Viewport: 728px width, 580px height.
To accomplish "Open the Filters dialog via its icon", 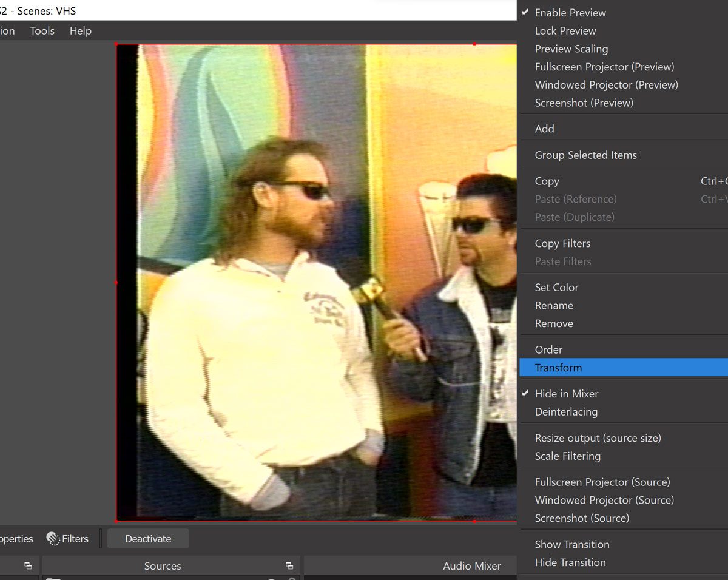I will point(53,539).
